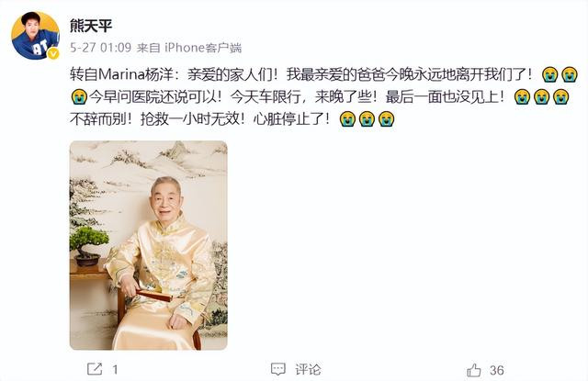Like the post with thumbs-up icon
This screenshot has width=588, height=381.
pos(474,370)
